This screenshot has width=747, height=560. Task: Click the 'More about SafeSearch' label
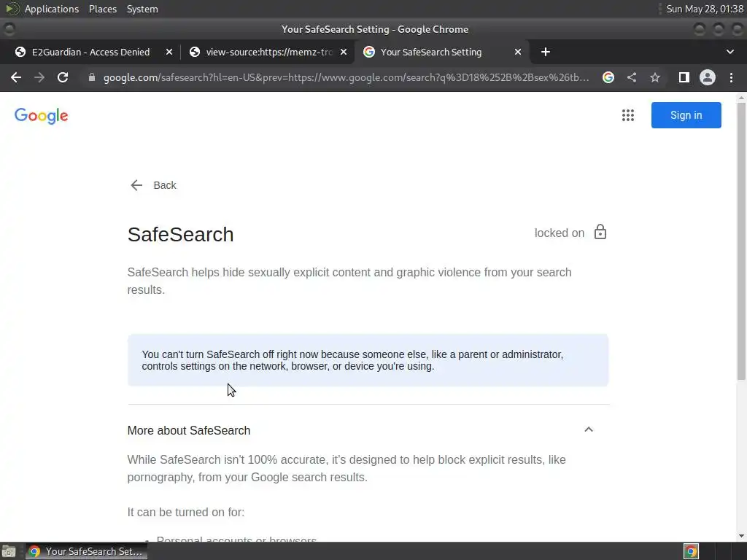[189, 430]
